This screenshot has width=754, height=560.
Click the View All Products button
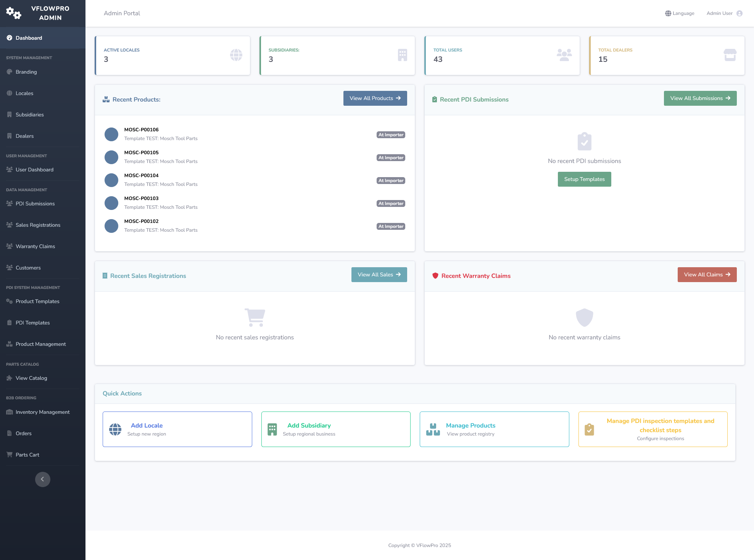[375, 98]
